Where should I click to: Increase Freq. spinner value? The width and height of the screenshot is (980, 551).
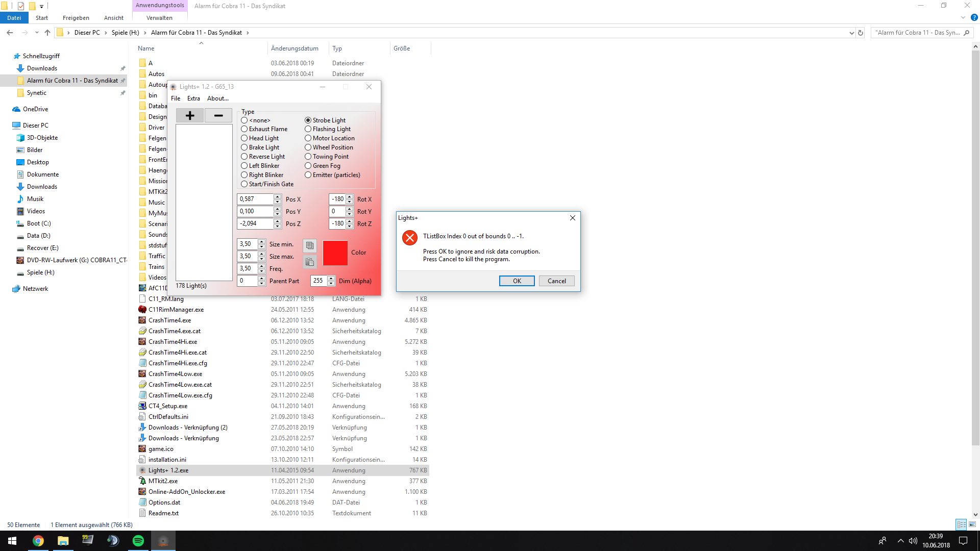261,266
